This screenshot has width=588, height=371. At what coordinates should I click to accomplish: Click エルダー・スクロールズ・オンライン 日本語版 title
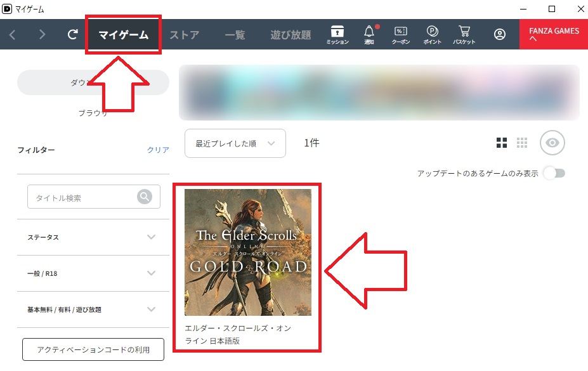pyautogui.click(x=238, y=334)
